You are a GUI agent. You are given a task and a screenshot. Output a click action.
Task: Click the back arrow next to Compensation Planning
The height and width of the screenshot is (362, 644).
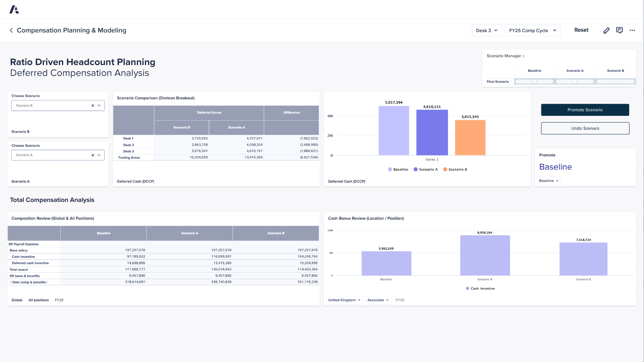tap(11, 30)
